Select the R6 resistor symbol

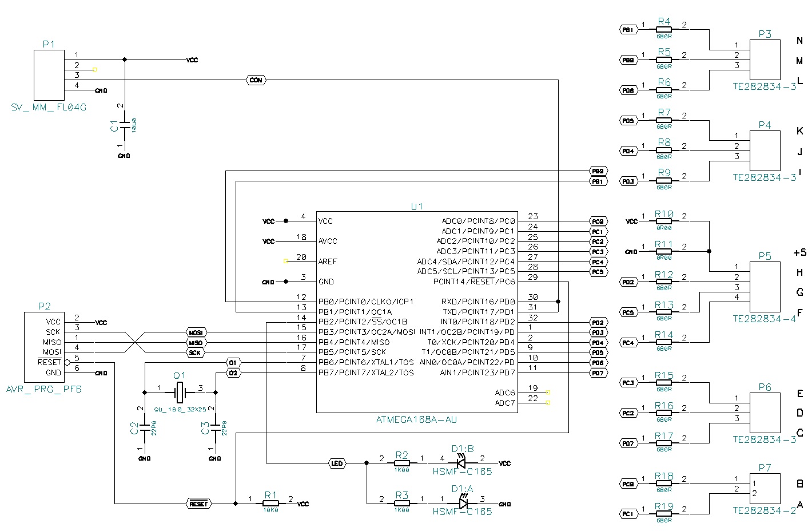pos(664,90)
